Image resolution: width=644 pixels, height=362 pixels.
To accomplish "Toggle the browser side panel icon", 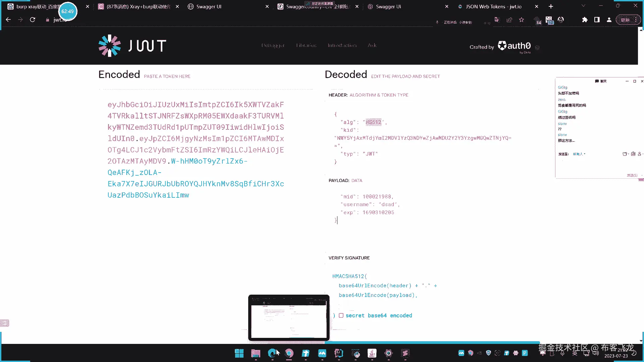I will (597, 20).
